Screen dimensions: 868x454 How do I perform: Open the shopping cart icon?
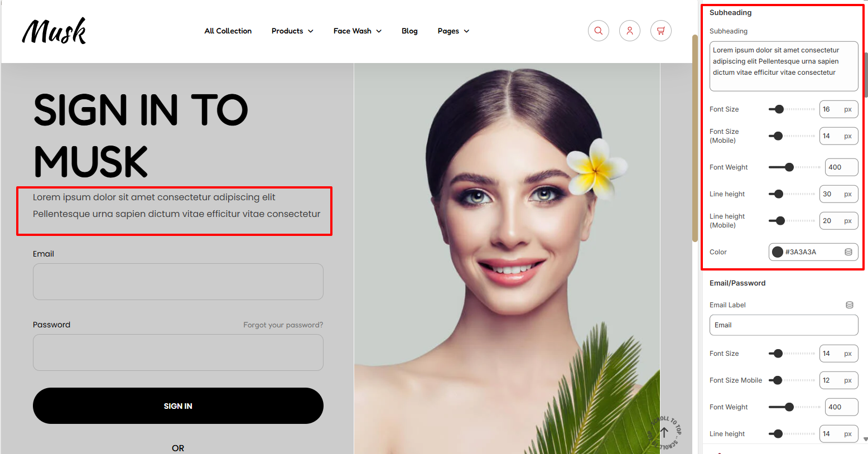[x=661, y=31]
